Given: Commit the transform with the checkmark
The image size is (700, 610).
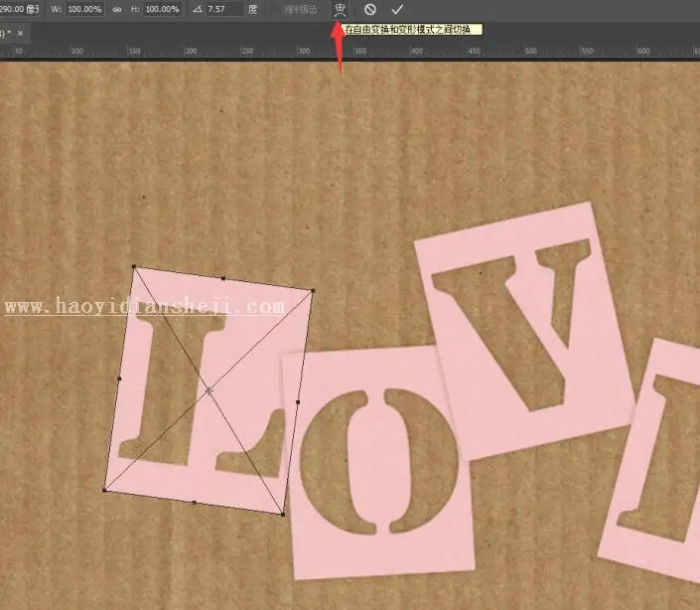Looking at the screenshot, I should click(397, 9).
